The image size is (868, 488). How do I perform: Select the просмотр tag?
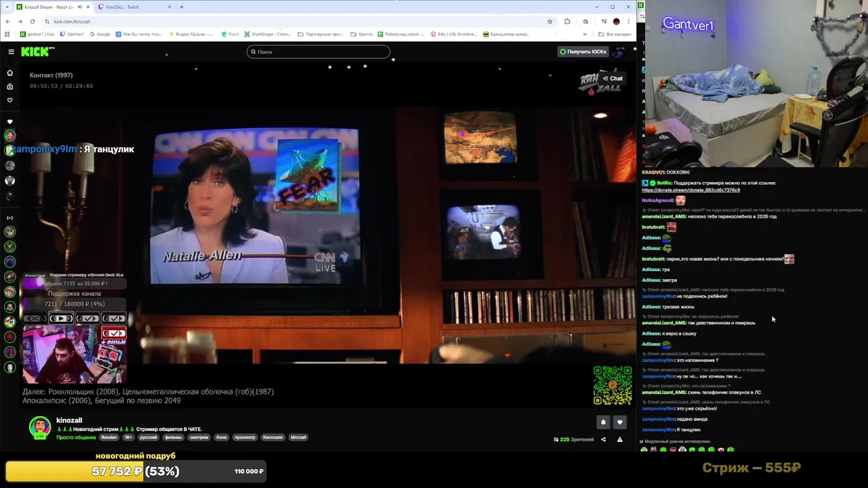point(245,437)
